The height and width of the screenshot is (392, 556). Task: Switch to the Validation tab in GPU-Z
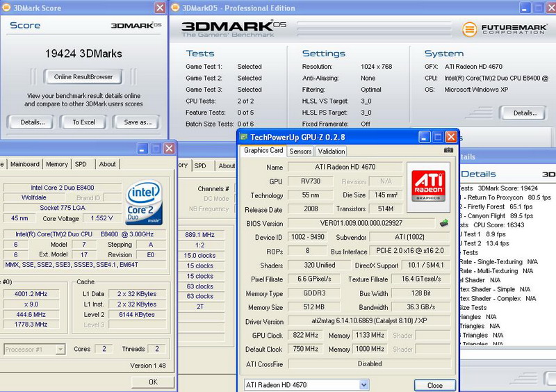click(332, 151)
